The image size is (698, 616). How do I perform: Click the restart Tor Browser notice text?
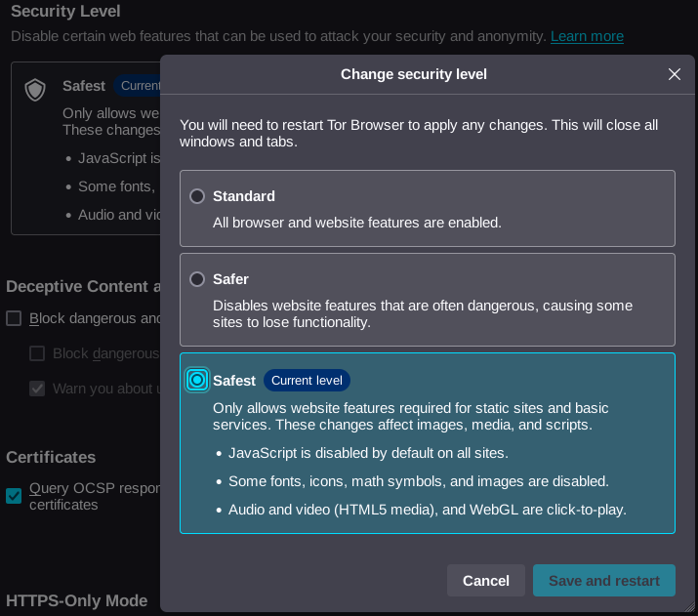(419, 133)
